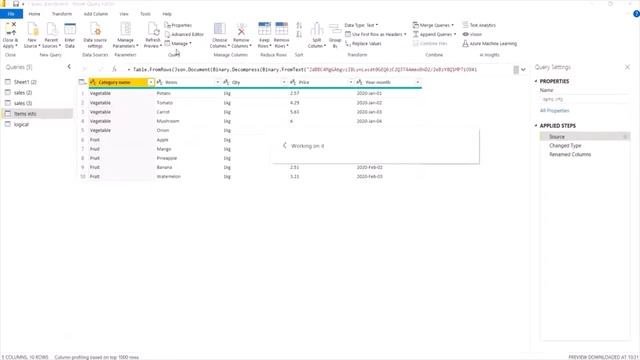Switch to the Home ribbon tab
The height and width of the screenshot is (360, 640).
click(34, 14)
